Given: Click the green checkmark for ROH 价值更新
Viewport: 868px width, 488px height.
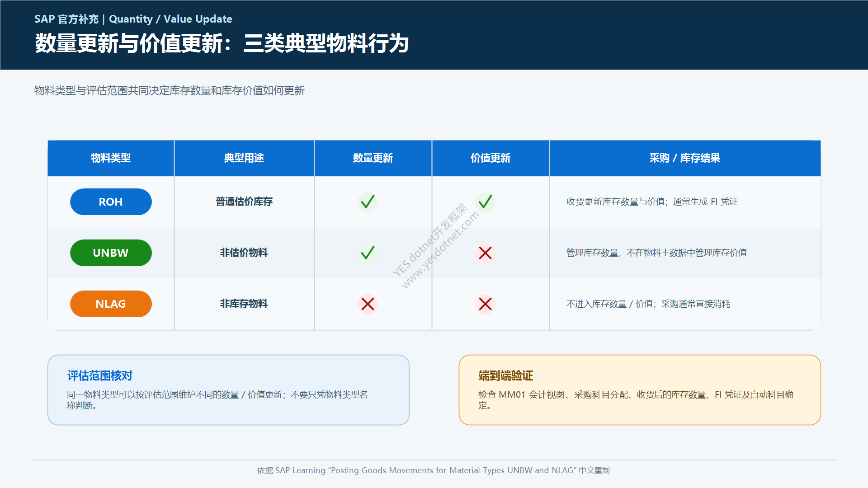Looking at the screenshot, I should pos(485,202).
